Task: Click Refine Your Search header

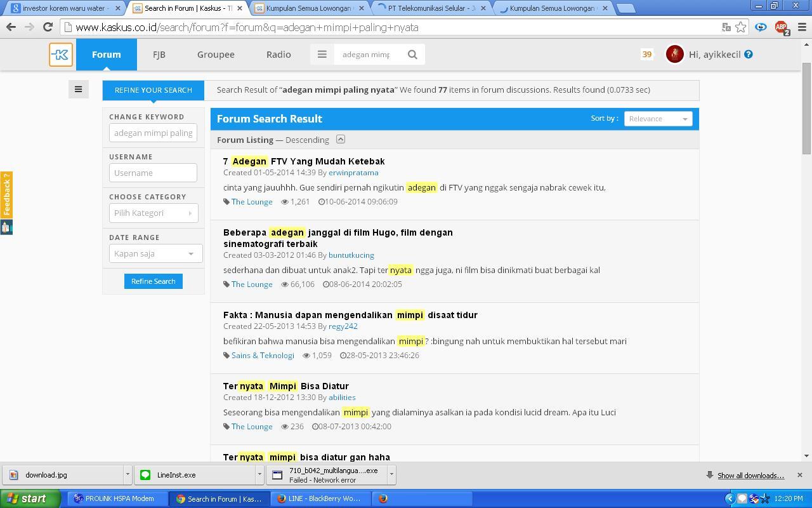Action: 154,90
